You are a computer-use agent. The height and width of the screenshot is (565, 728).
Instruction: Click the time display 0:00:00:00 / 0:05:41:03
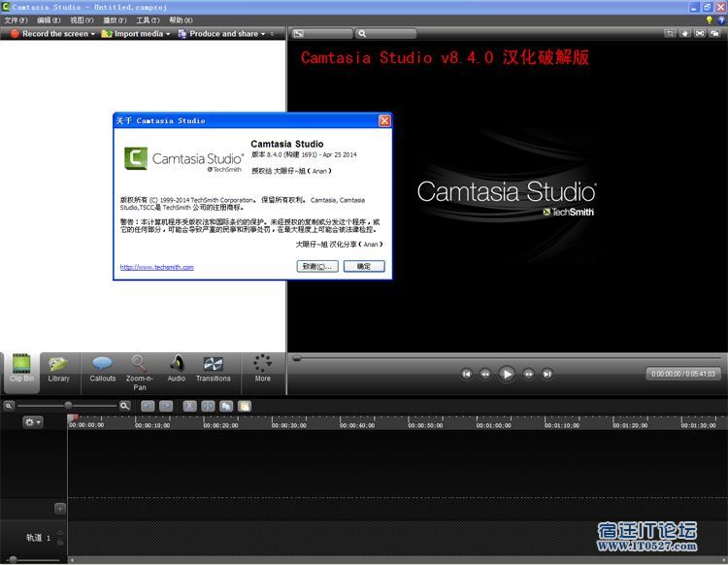[x=683, y=374]
